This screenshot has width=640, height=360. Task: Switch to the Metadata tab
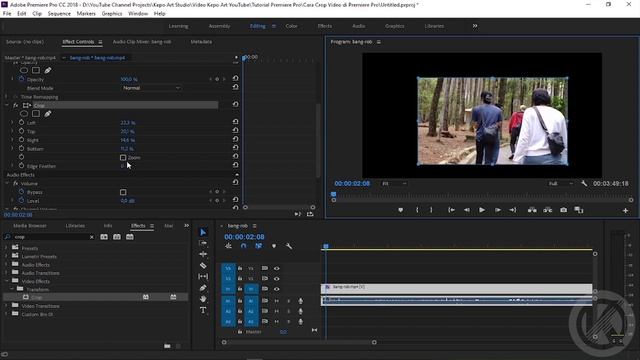click(x=201, y=42)
